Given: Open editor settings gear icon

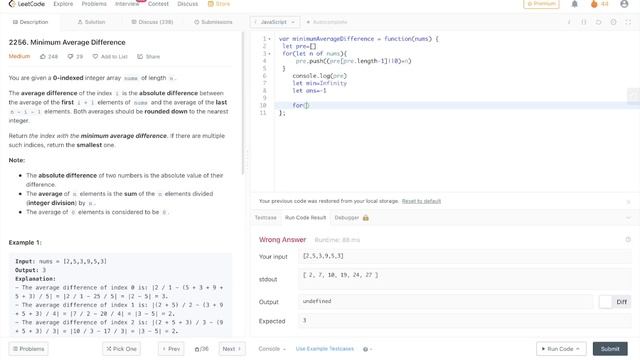Looking at the screenshot, I should pyautogui.click(x=613, y=22).
